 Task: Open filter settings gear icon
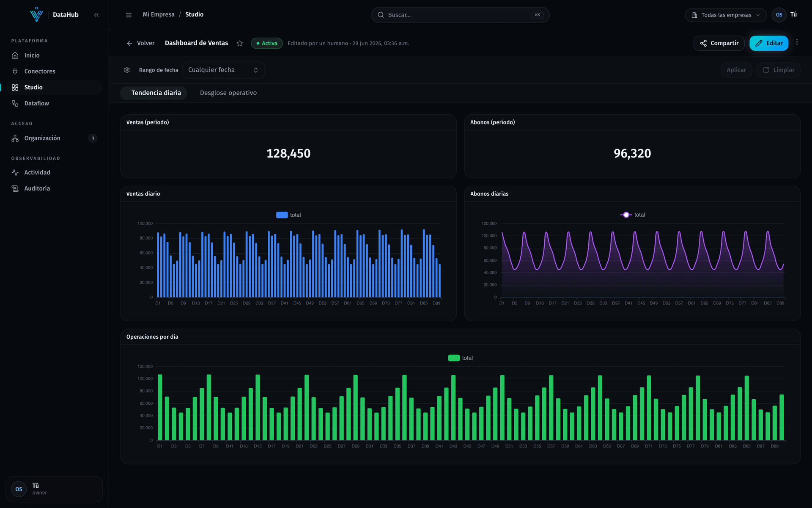coord(127,70)
